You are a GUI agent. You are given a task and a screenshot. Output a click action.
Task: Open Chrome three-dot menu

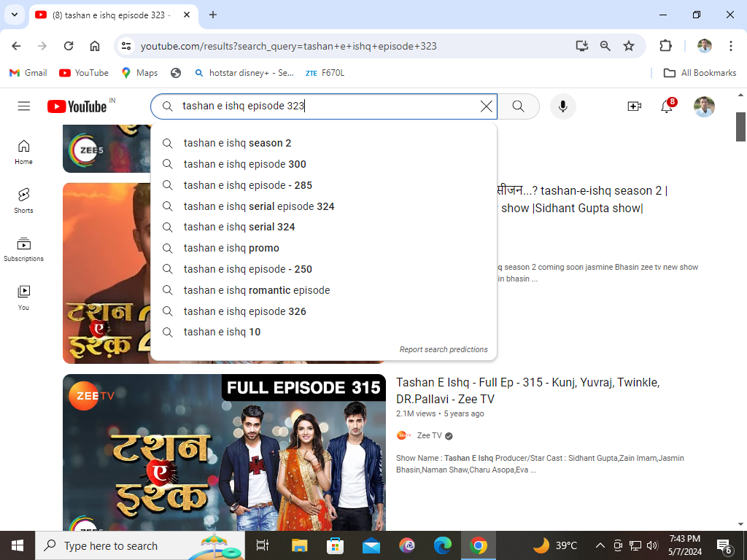pyautogui.click(x=730, y=46)
